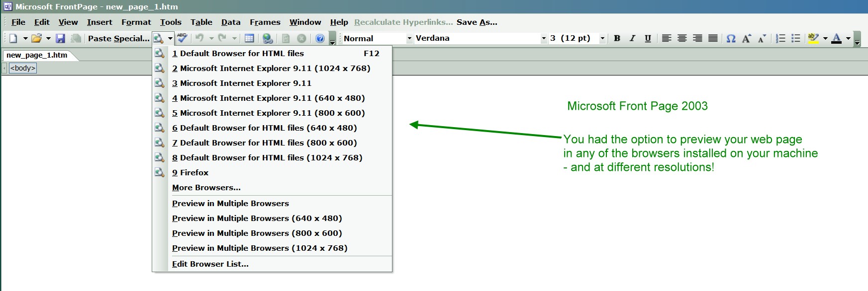Image resolution: width=868 pixels, height=291 pixels.
Task: Open the Format menu
Action: [x=136, y=22]
